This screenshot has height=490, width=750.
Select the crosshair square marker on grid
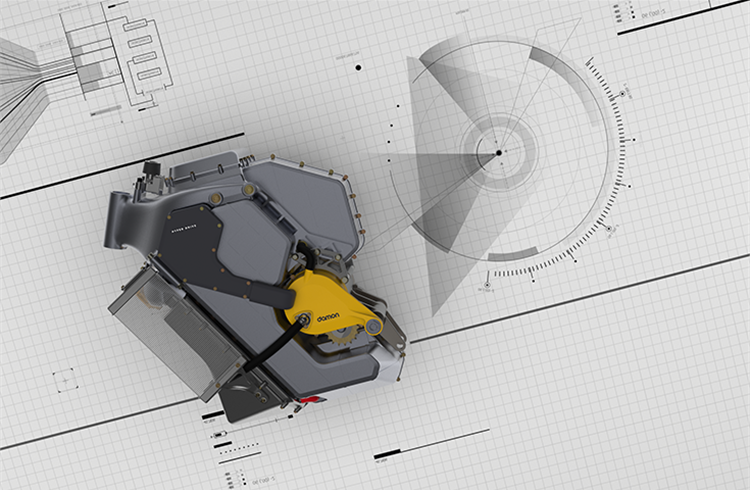pos(64,380)
